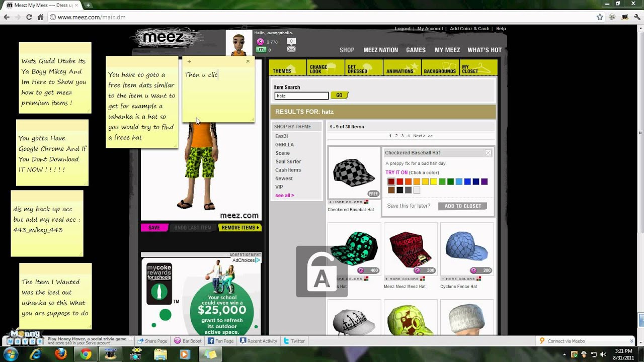Click the green Cash icon
The image size is (644, 362).
coord(261,50)
